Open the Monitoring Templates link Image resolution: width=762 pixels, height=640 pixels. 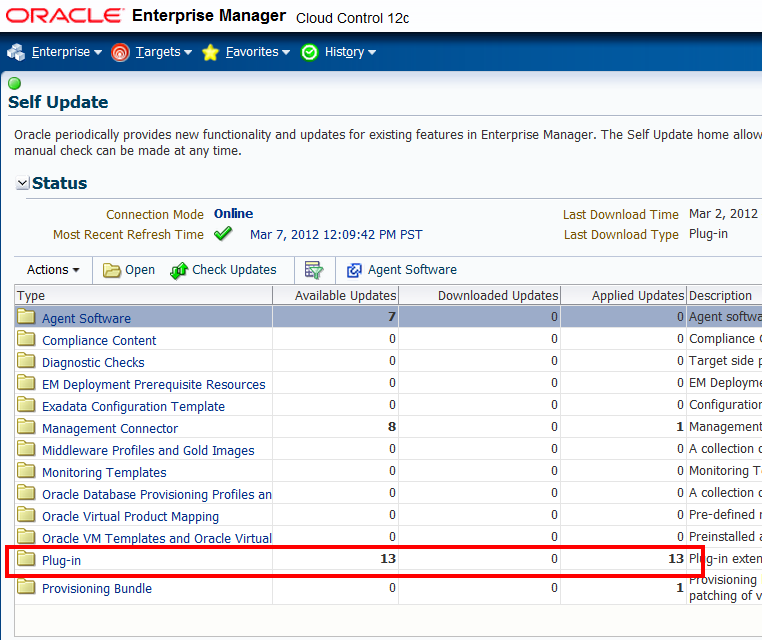(x=104, y=472)
